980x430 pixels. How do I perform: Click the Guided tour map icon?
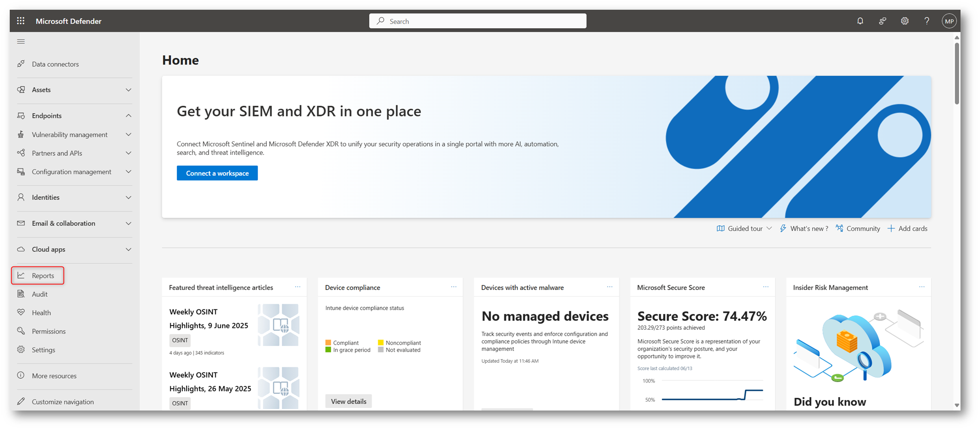click(721, 228)
